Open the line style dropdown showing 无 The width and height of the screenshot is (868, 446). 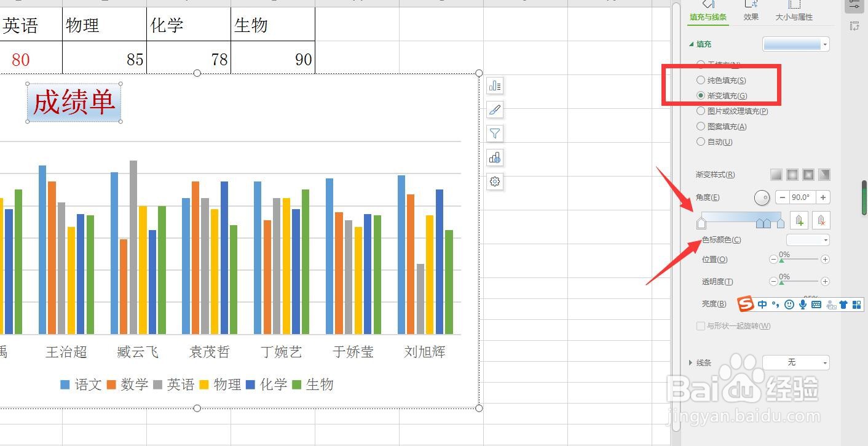coord(796,362)
